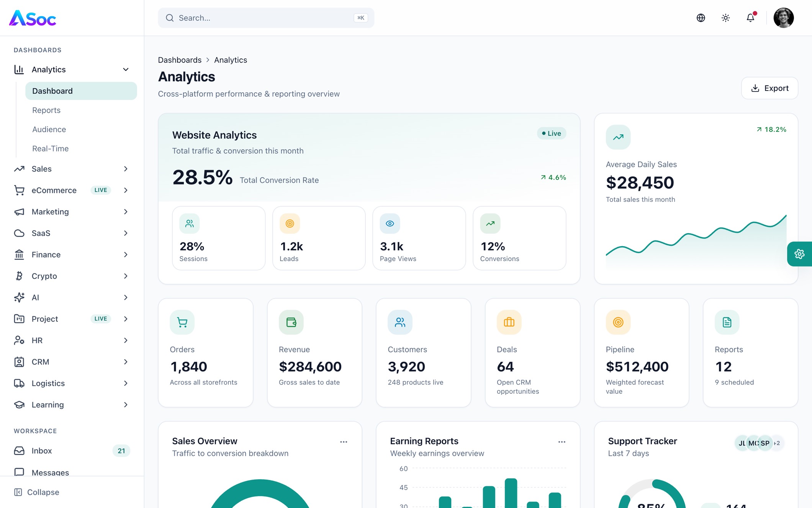This screenshot has height=508, width=812.
Task: Click the eCommerce LIVE badge
Action: 101,190
